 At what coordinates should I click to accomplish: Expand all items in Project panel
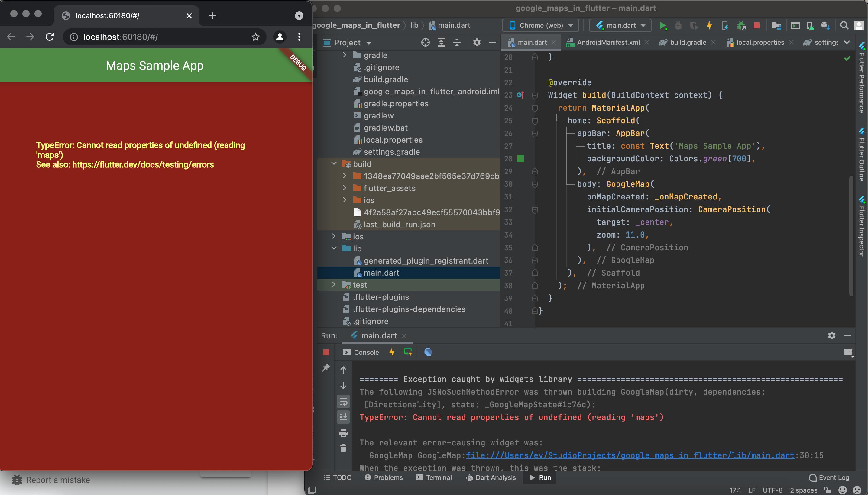coord(441,43)
